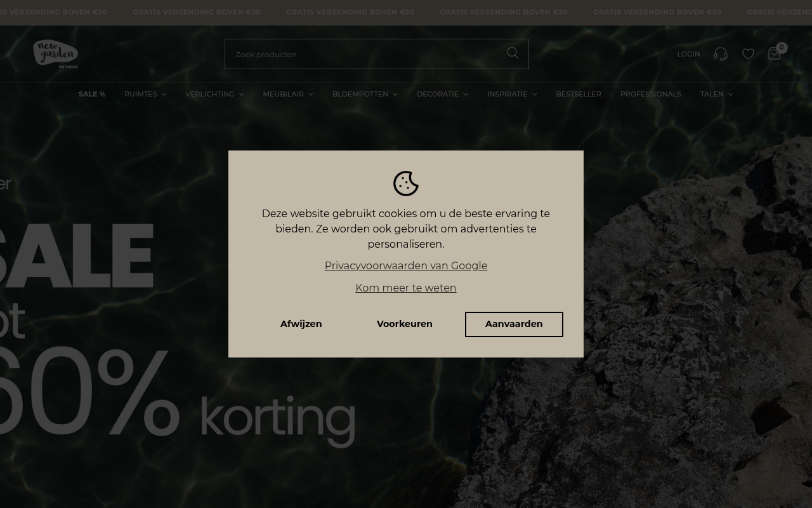Viewport: 812px width, 508px height.
Task: Open the SALE % menu item
Action: [x=92, y=94]
